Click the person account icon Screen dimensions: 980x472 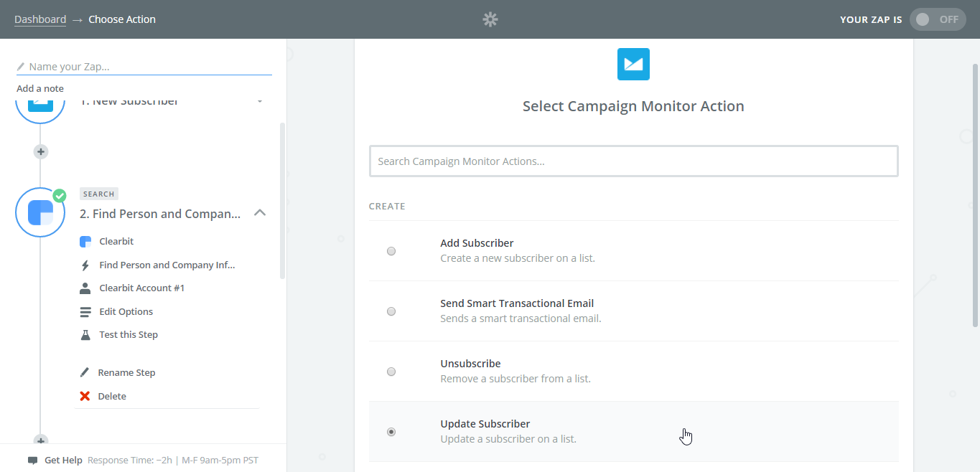pyautogui.click(x=85, y=288)
